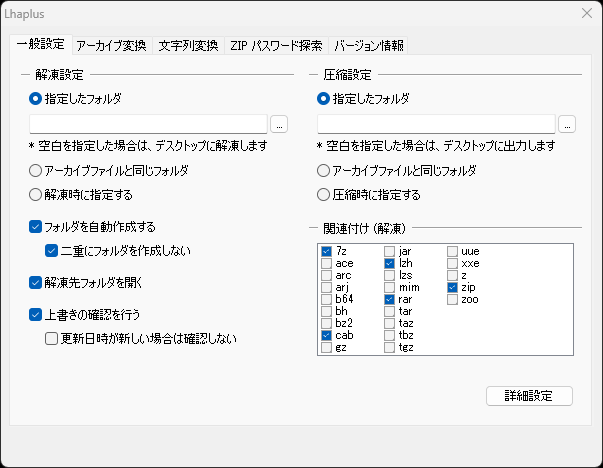Enable the jar file association
The height and width of the screenshot is (468, 603).
pyautogui.click(x=390, y=251)
